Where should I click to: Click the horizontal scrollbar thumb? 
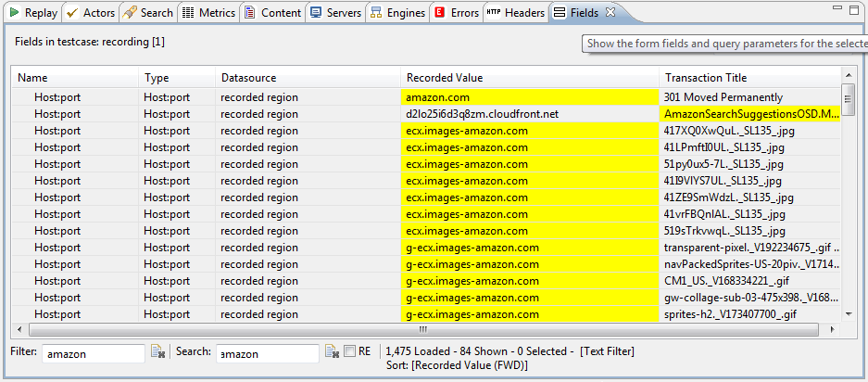coord(423,329)
